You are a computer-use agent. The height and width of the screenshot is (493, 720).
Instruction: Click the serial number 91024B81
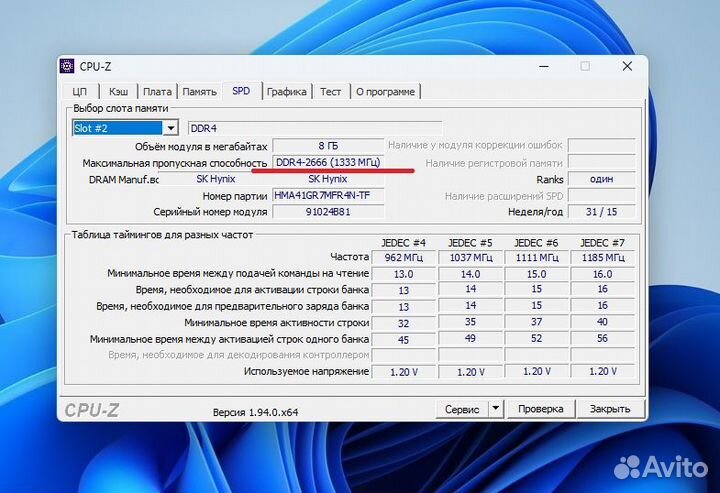tap(328, 212)
